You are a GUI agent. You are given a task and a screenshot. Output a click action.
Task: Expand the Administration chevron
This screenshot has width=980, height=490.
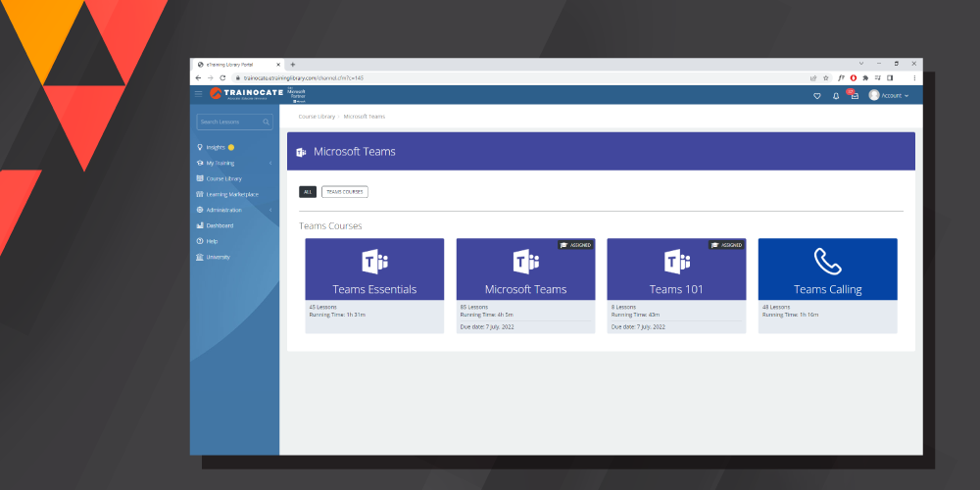click(x=270, y=210)
